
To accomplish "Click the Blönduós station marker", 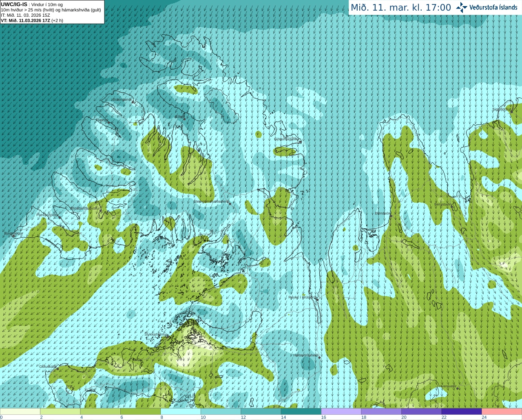I will pyautogui.click(x=391, y=216).
